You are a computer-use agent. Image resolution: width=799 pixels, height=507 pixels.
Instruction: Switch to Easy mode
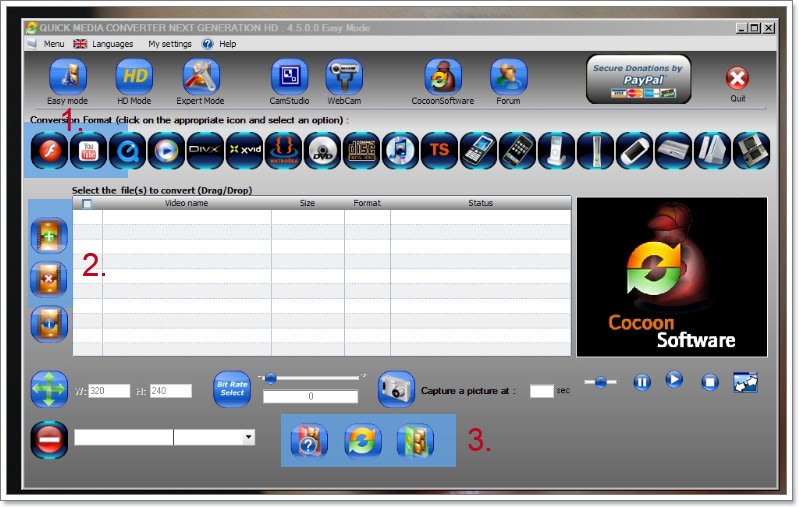[x=68, y=77]
